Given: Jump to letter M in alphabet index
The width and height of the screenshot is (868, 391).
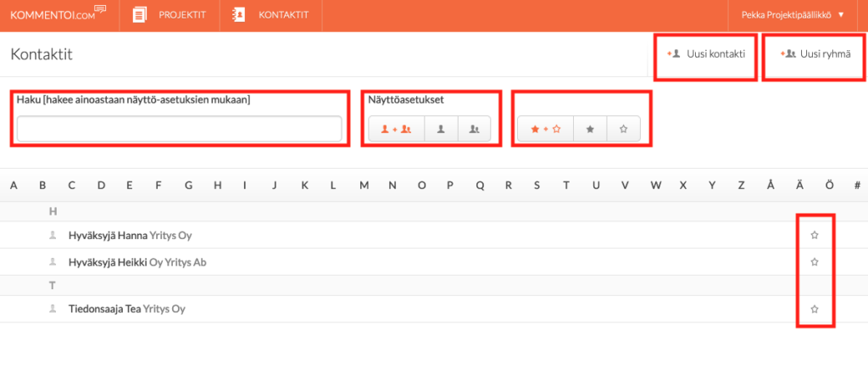Looking at the screenshot, I should point(364,186).
